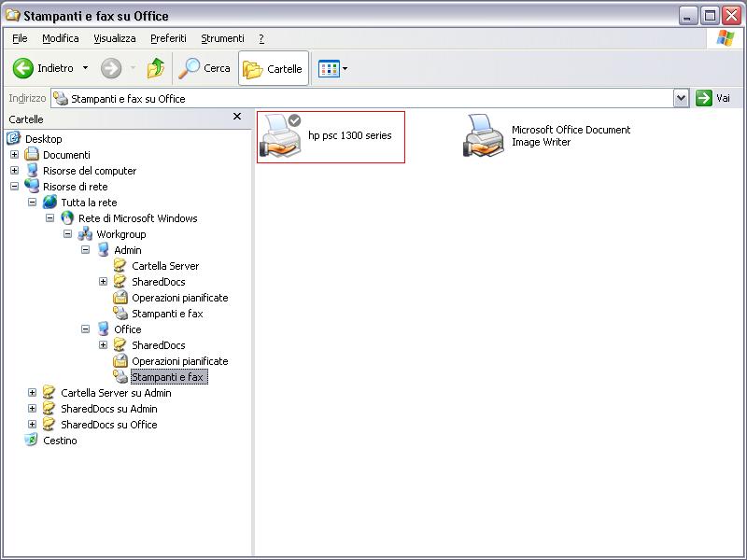Close the Cartelle side panel
The width and height of the screenshot is (747, 560).
tap(237, 117)
